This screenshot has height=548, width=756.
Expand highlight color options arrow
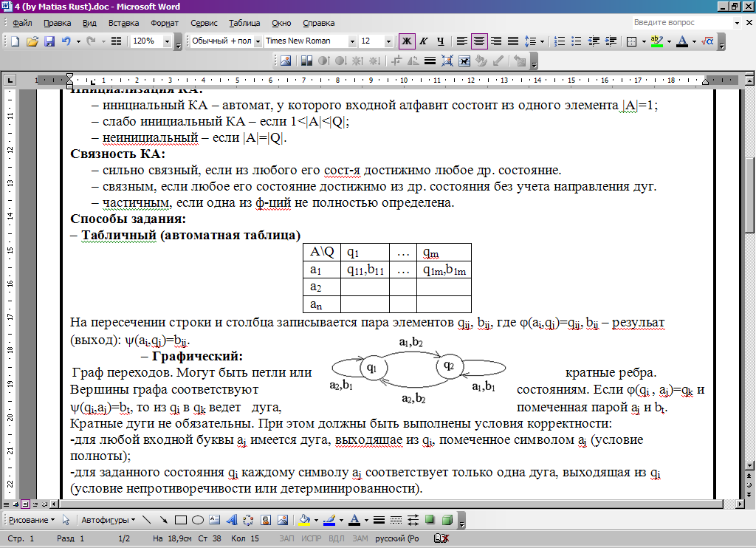click(669, 41)
